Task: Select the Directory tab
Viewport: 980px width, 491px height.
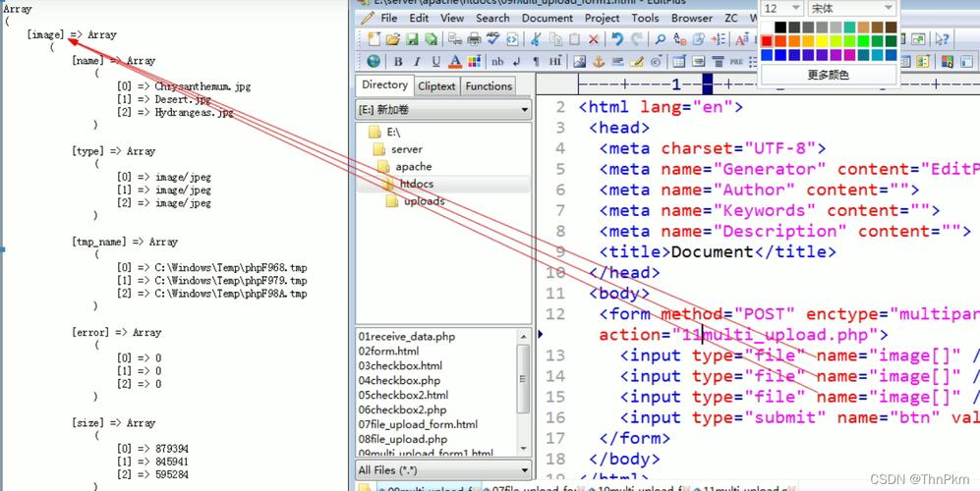Action: tap(384, 85)
